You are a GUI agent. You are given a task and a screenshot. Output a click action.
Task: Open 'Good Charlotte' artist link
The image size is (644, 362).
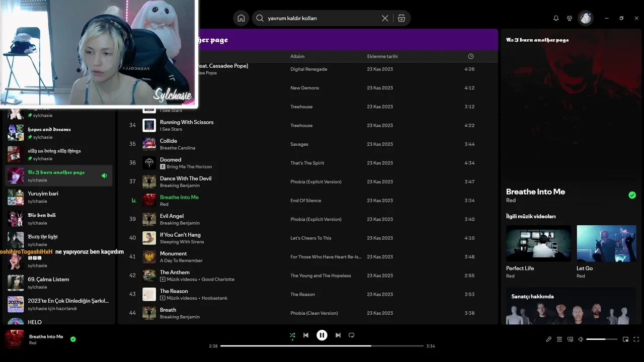(218, 280)
